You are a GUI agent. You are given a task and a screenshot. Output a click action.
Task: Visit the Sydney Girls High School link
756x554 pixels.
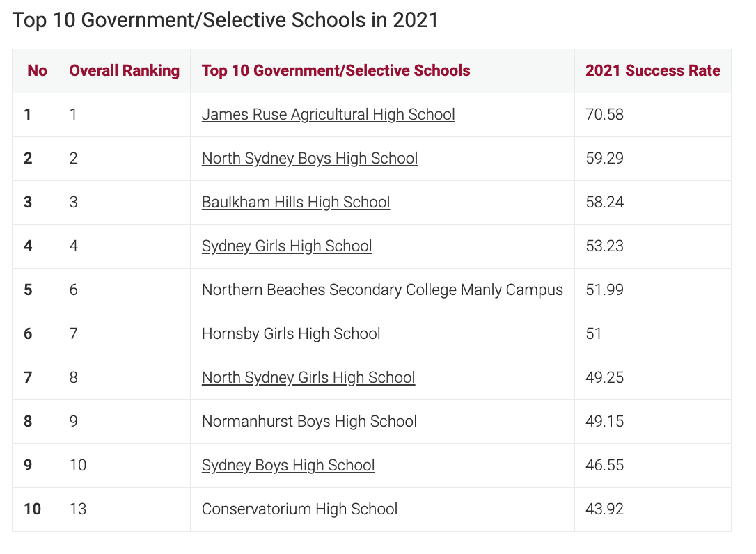287,246
